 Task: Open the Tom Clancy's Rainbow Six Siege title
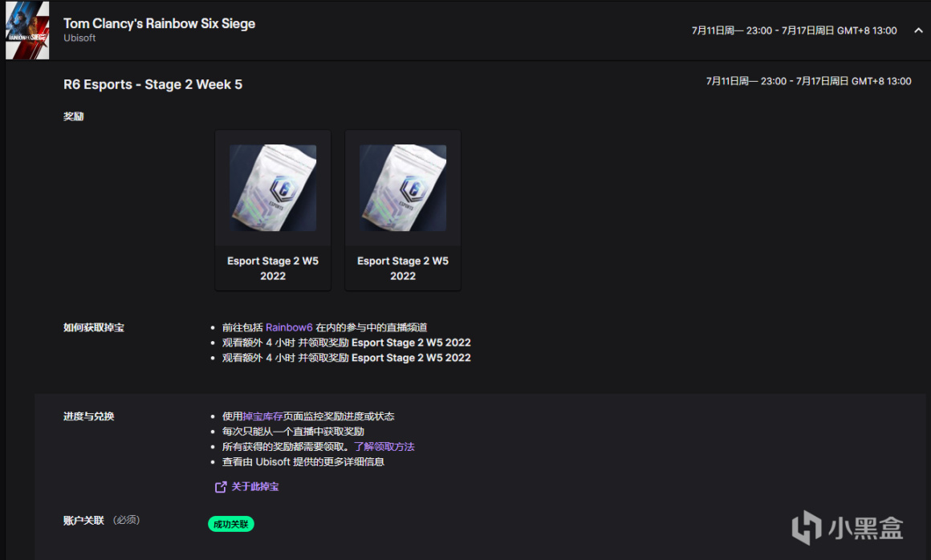[159, 24]
